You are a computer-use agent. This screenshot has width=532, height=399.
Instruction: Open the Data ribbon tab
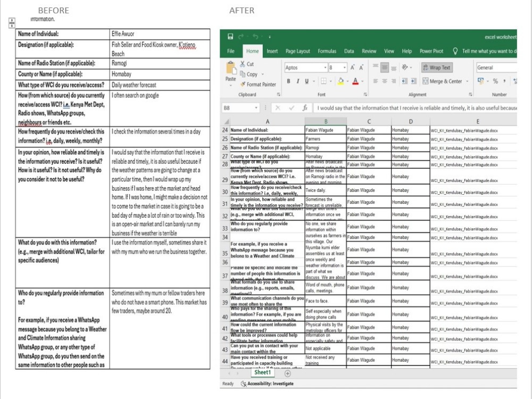click(x=349, y=51)
